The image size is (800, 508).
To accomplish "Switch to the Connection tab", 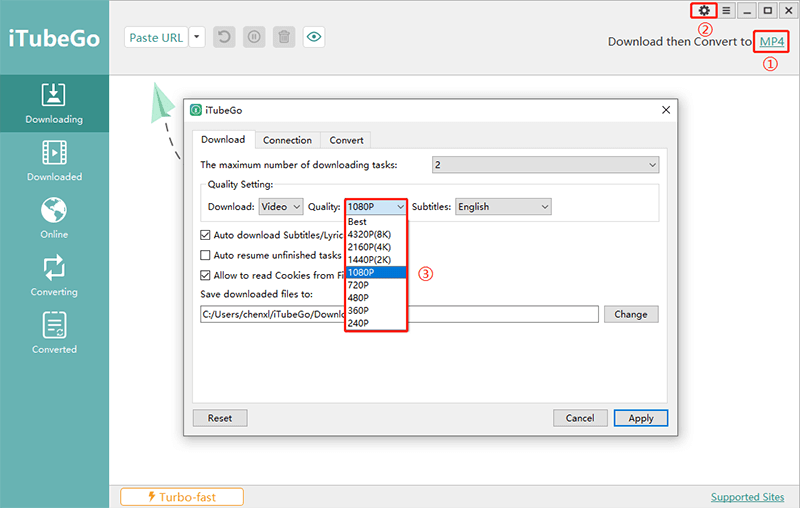I will (x=287, y=140).
